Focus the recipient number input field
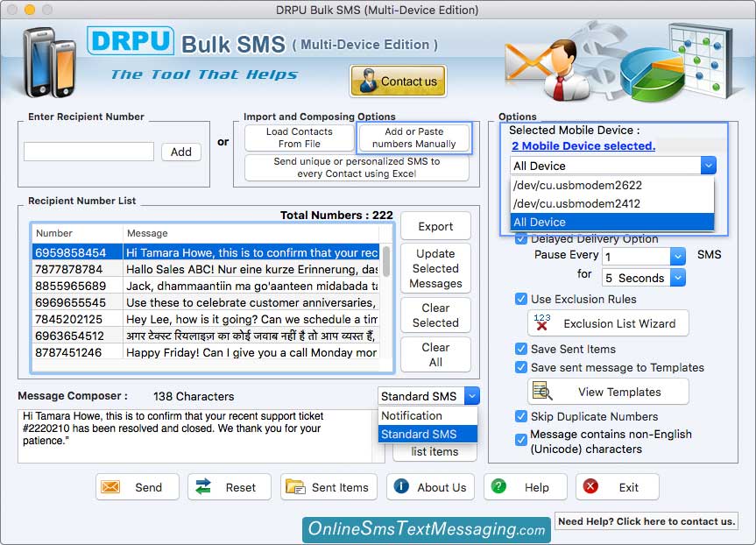Viewport: 756px width, 545px height. point(88,152)
